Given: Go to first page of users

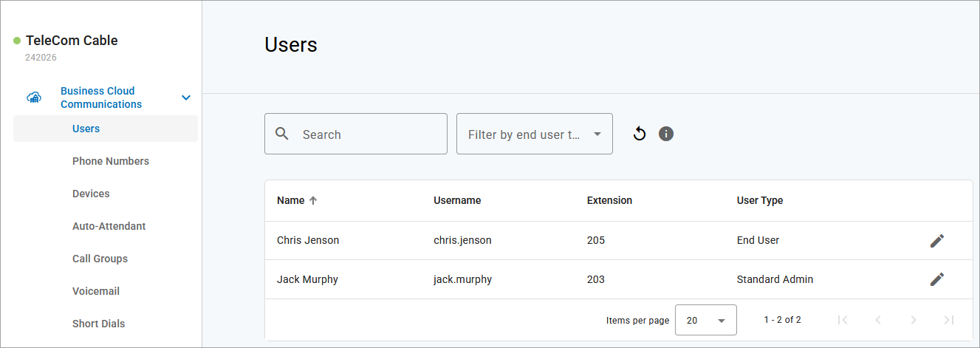Looking at the screenshot, I should [843, 320].
